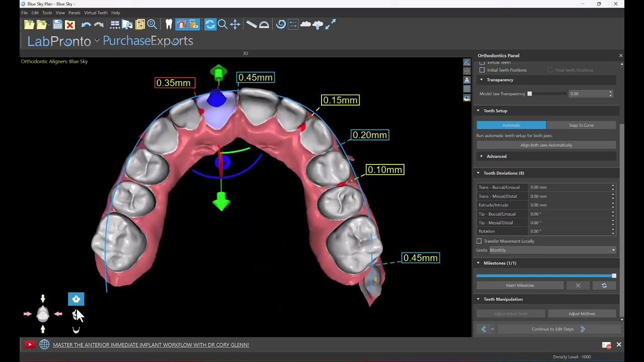Click the Model Jaw Transparency slider handle
644x362 pixels.
(529, 94)
